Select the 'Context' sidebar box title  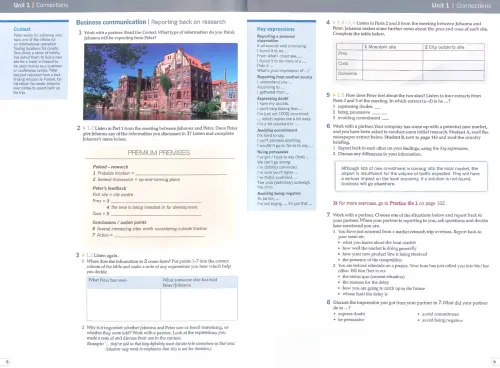(22, 29)
